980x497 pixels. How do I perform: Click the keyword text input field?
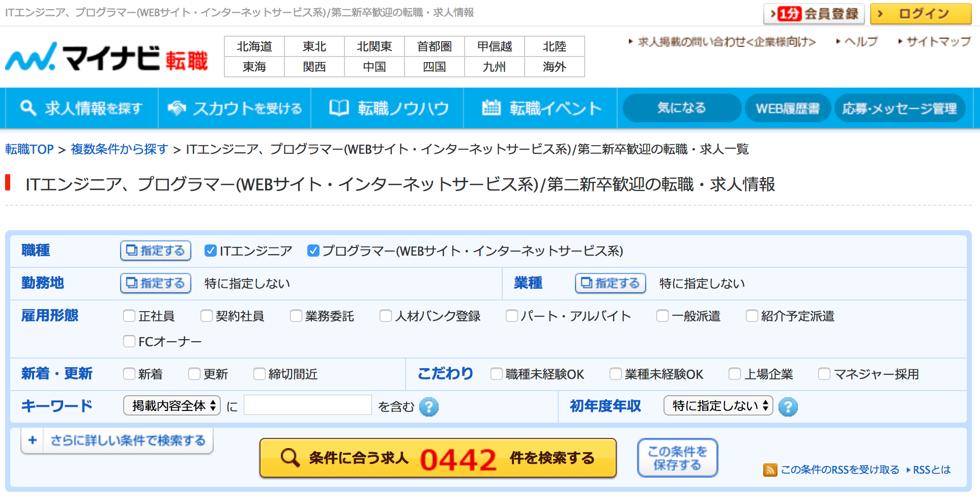pyautogui.click(x=308, y=405)
